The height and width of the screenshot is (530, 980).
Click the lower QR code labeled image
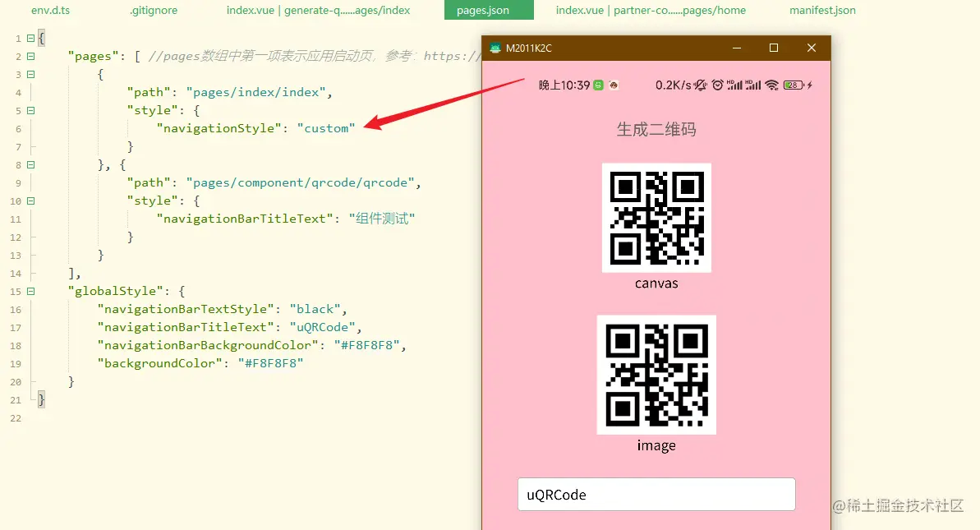(x=656, y=375)
